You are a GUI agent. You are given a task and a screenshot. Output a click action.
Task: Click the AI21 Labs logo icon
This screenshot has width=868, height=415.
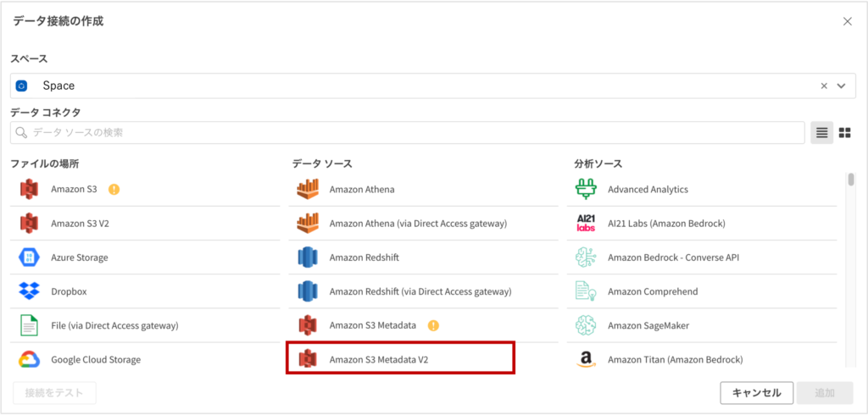pos(586,223)
